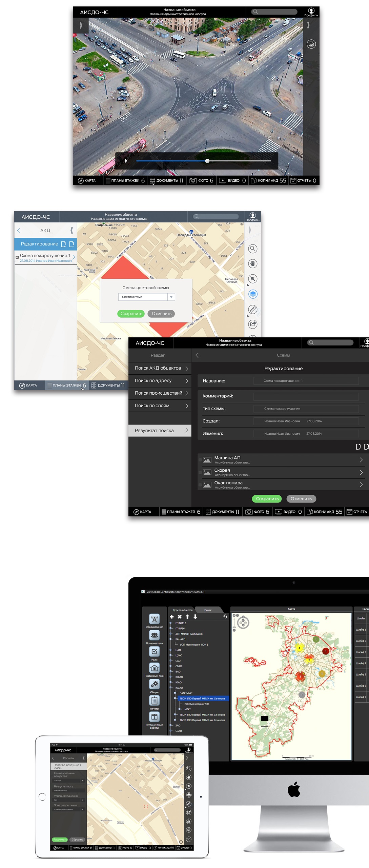Toggle checkbox for Схема пожаротушения 1
The image size is (369, 868).
[x=17, y=257]
